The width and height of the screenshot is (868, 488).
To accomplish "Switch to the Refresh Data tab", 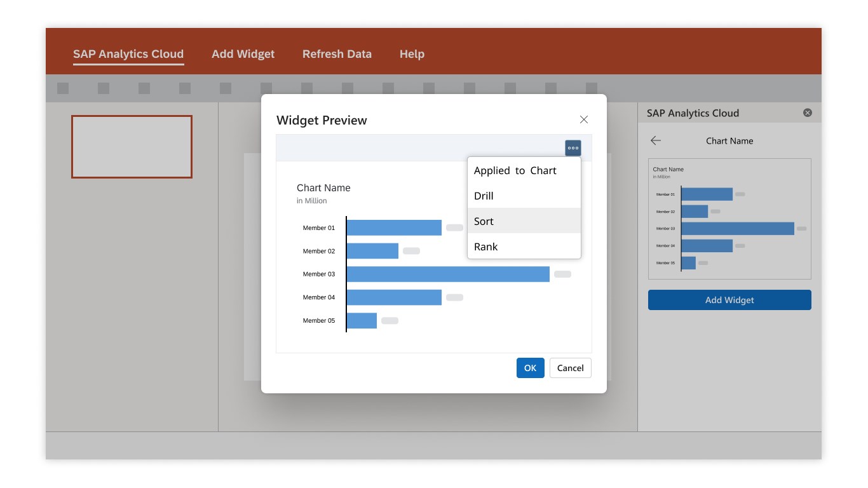I will point(337,54).
